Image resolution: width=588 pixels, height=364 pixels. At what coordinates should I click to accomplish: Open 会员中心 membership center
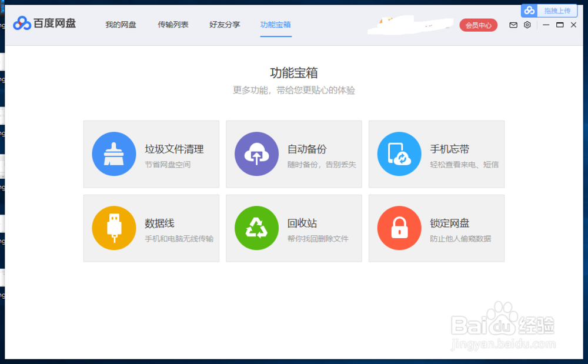pyautogui.click(x=478, y=25)
